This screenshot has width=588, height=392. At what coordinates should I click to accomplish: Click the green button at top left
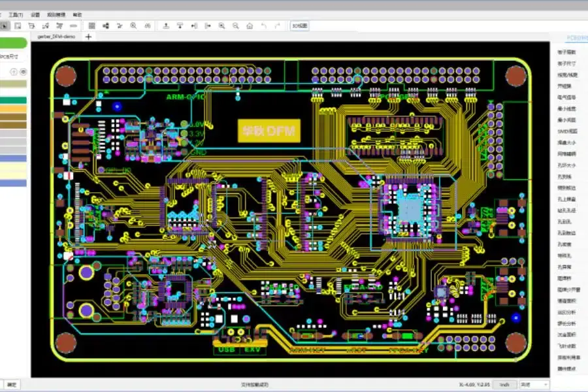[13, 42]
